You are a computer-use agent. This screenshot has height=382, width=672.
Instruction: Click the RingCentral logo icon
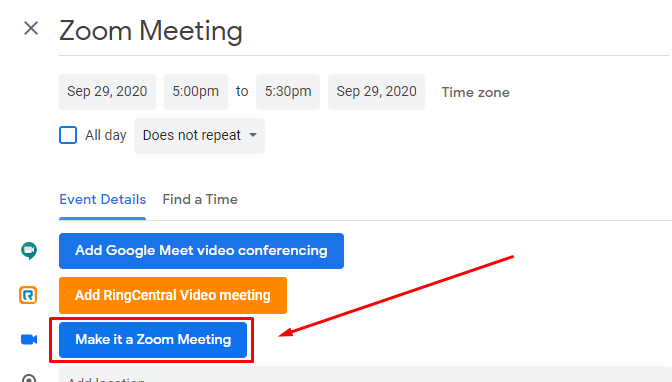pyautogui.click(x=28, y=295)
